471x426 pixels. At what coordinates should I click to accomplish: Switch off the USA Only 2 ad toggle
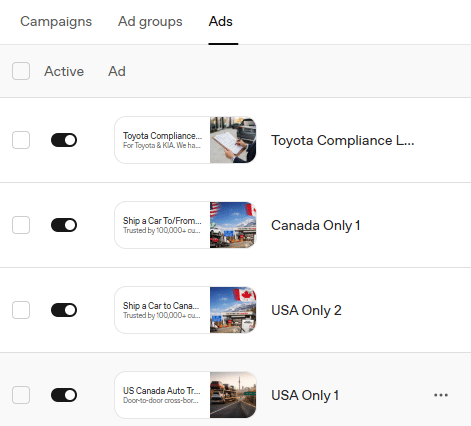[x=64, y=310]
